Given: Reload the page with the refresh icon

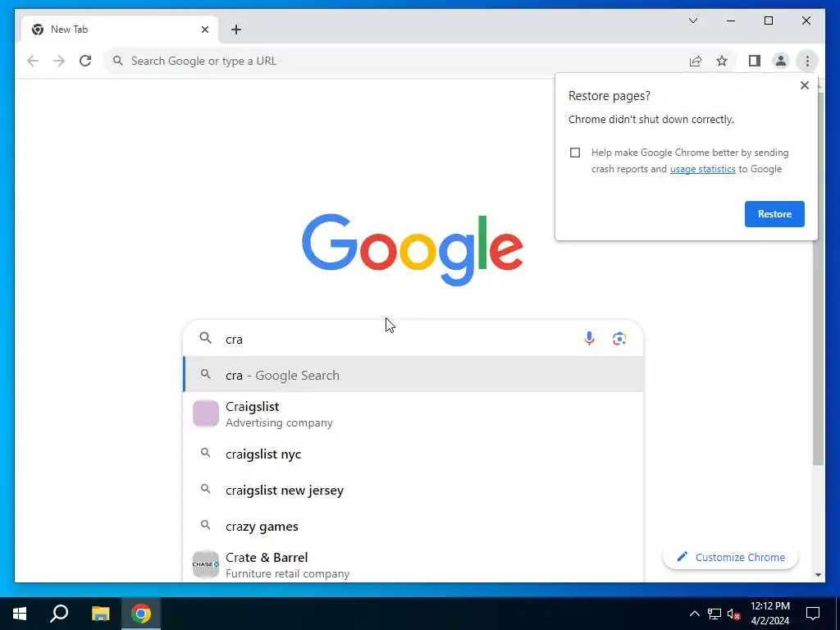Looking at the screenshot, I should [85, 61].
